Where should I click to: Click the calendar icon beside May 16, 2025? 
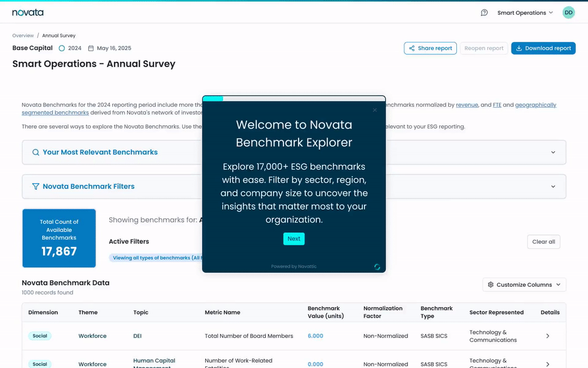coord(91,48)
